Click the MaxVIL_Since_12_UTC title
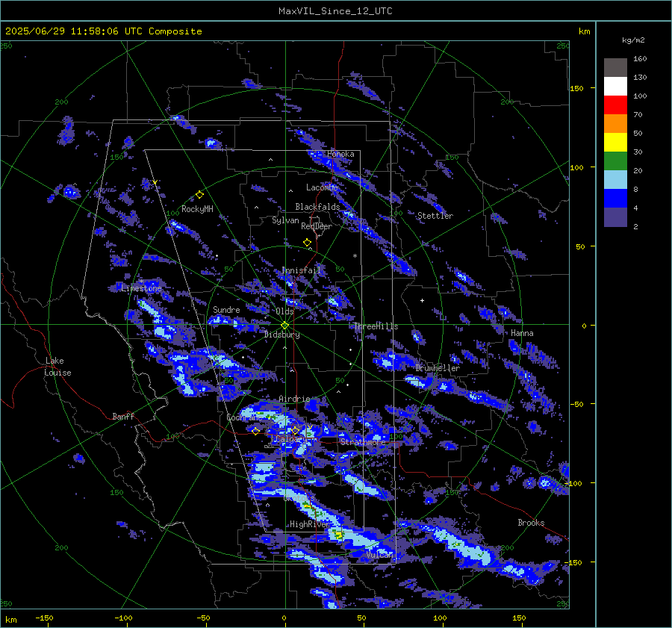The width and height of the screenshot is (672, 628). coord(335,11)
